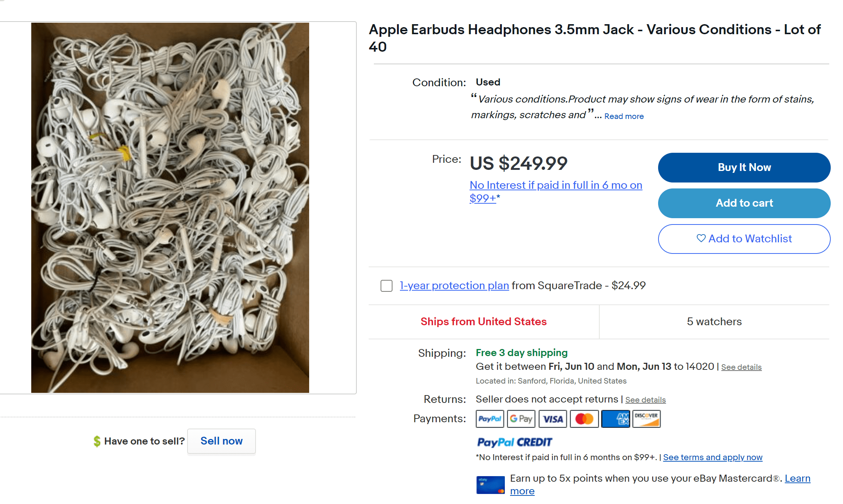Open returns See details link

click(x=645, y=400)
